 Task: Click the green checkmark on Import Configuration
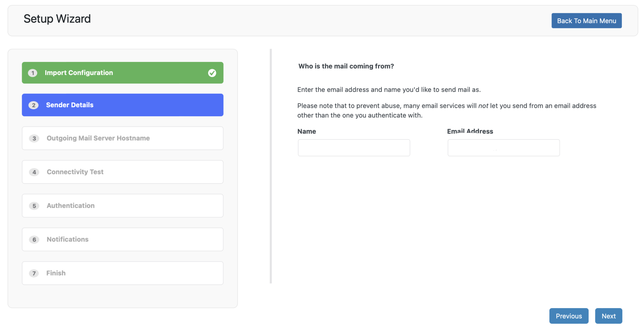(212, 73)
